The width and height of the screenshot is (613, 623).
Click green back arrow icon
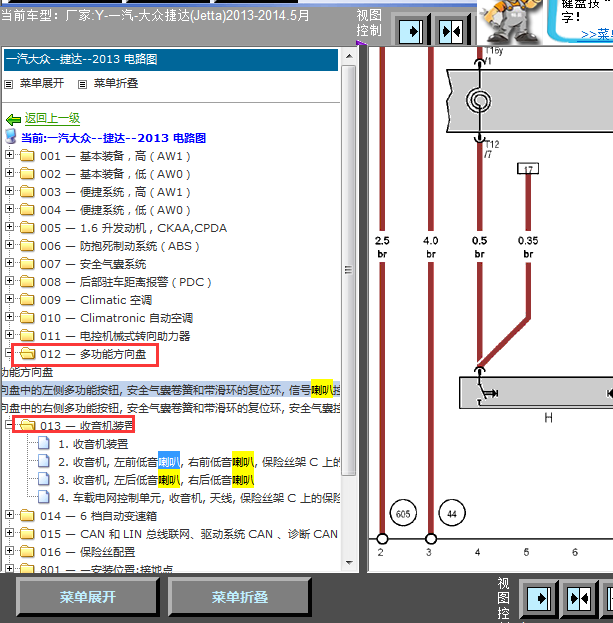pos(14,119)
